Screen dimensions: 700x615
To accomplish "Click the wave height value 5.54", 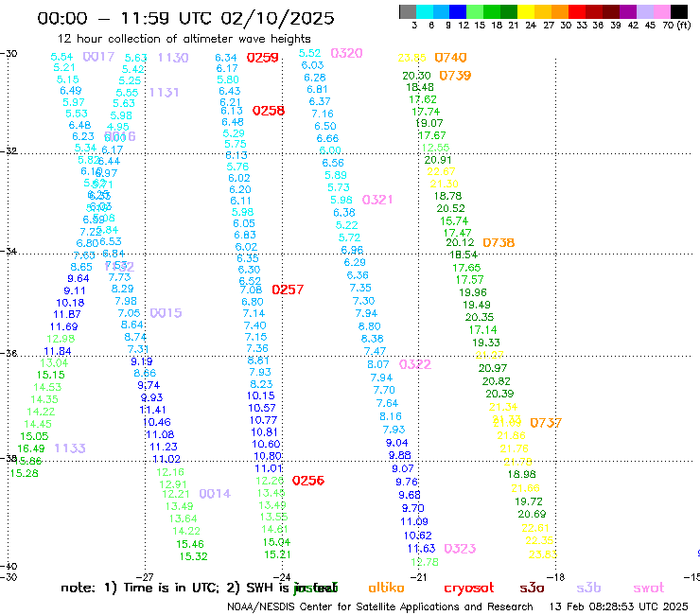I will click(61, 57).
